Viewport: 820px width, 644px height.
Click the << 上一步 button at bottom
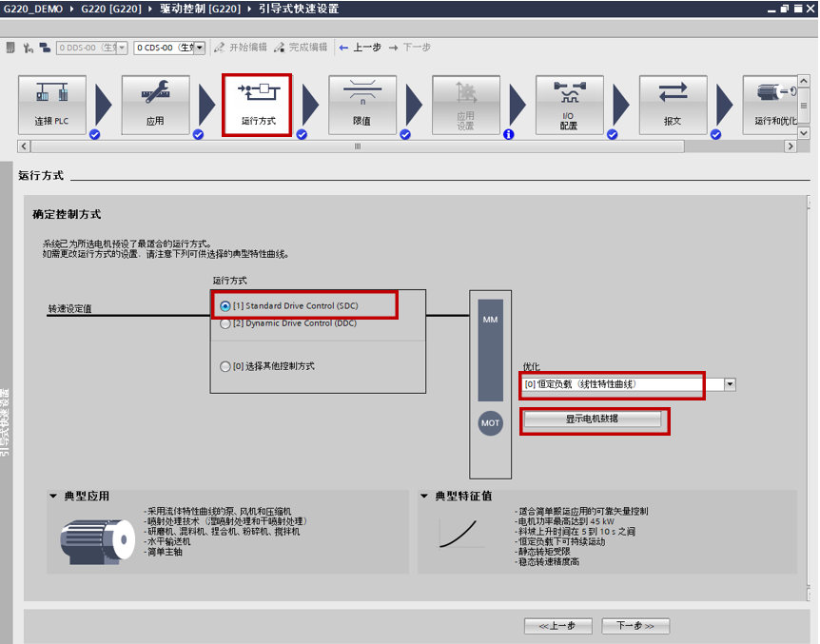click(557, 626)
